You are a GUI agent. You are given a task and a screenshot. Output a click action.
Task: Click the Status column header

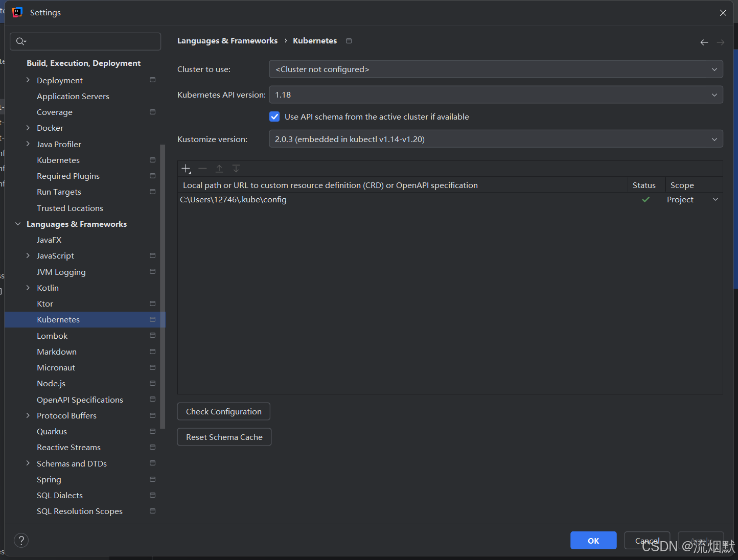tap(644, 185)
